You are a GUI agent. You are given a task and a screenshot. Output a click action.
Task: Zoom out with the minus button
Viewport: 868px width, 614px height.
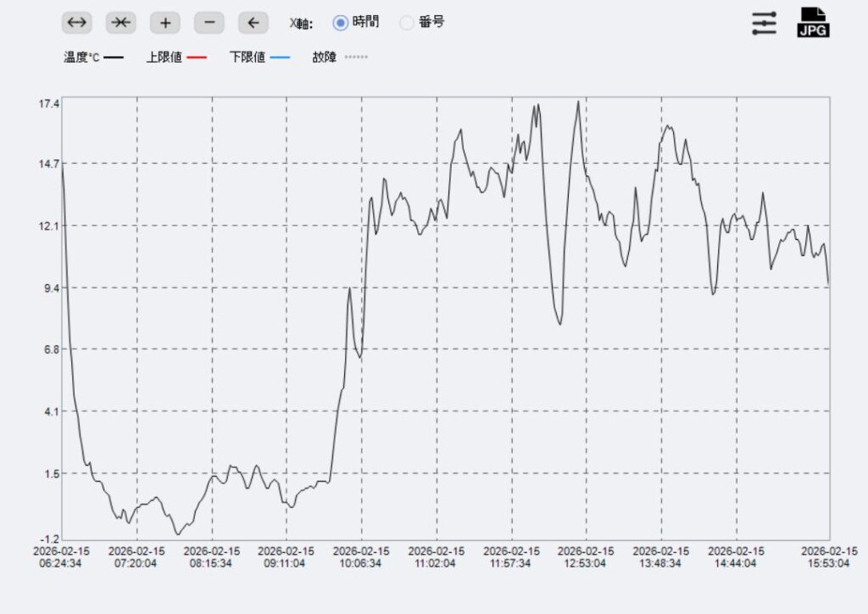(x=209, y=23)
